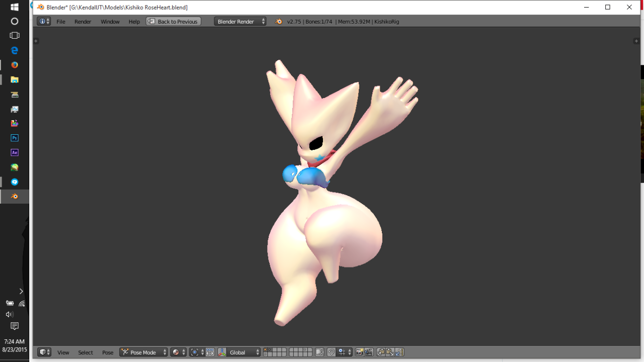This screenshot has height=362, width=644.
Task: Switch to Firefox on the taskbar
Action: [x=15, y=65]
